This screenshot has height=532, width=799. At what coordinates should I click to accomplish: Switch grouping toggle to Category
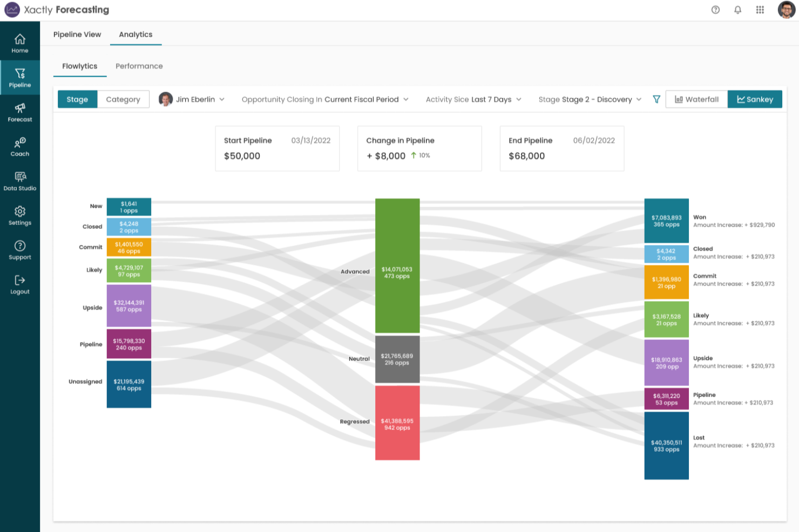pyautogui.click(x=123, y=99)
